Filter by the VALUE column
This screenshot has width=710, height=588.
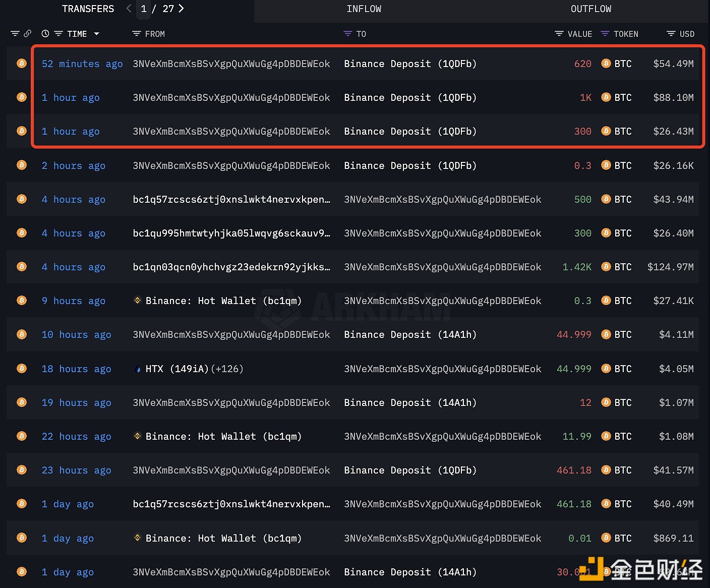[559, 34]
